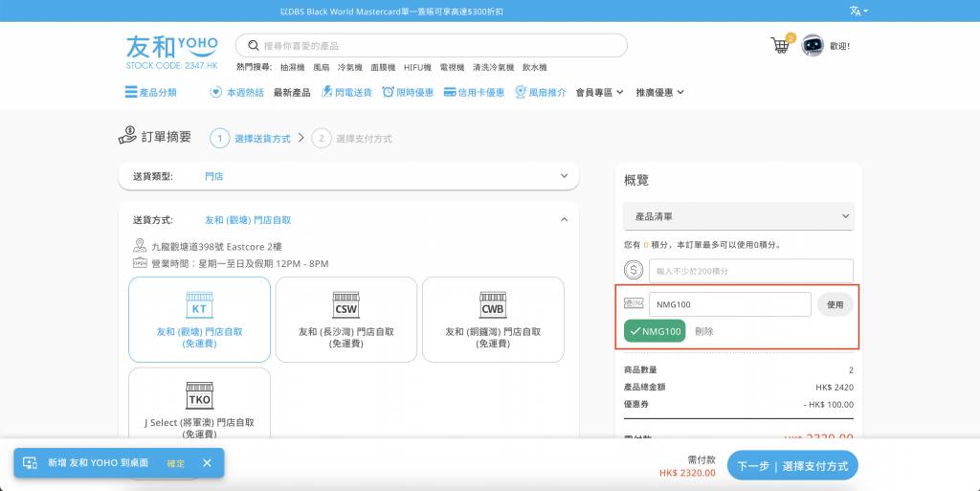Click the applied NMG100 green tag
Viewport: 980px width, 491px height.
point(655,331)
